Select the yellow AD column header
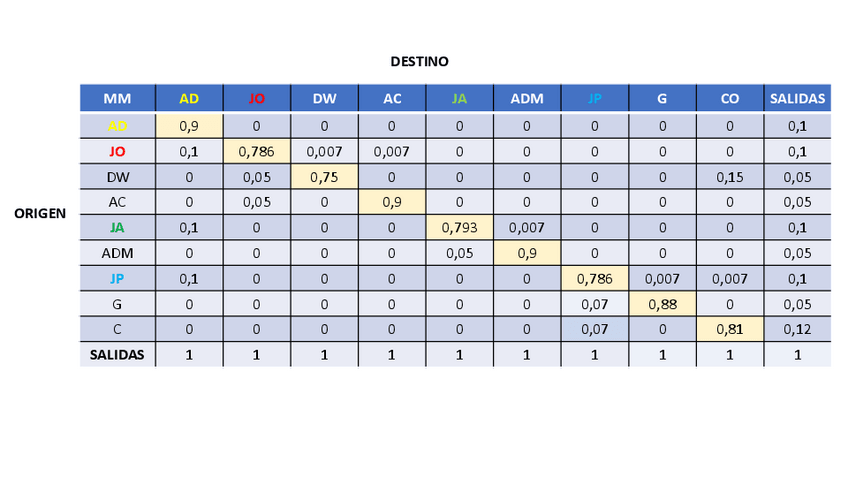848x477 pixels. coord(189,98)
